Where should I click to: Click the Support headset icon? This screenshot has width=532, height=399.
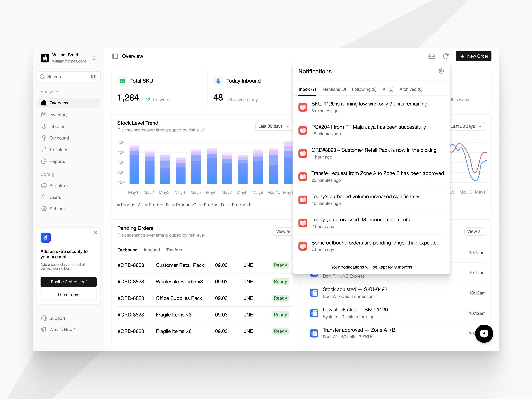tap(44, 318)
